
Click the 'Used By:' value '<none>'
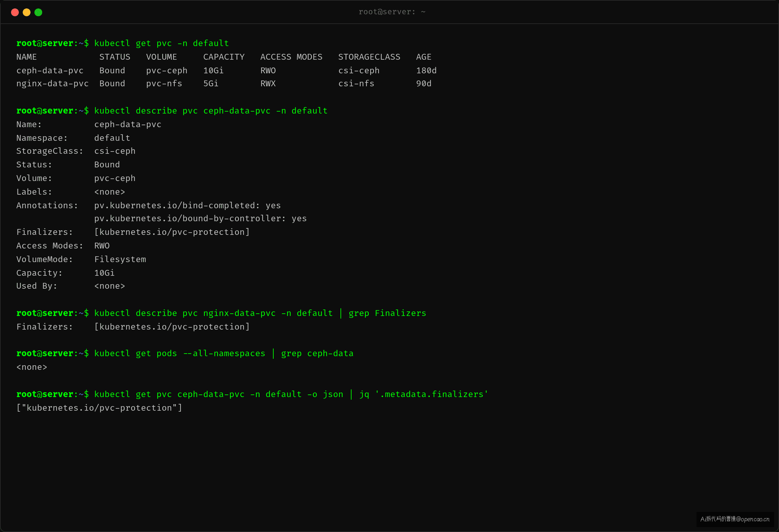click(110, 286)
